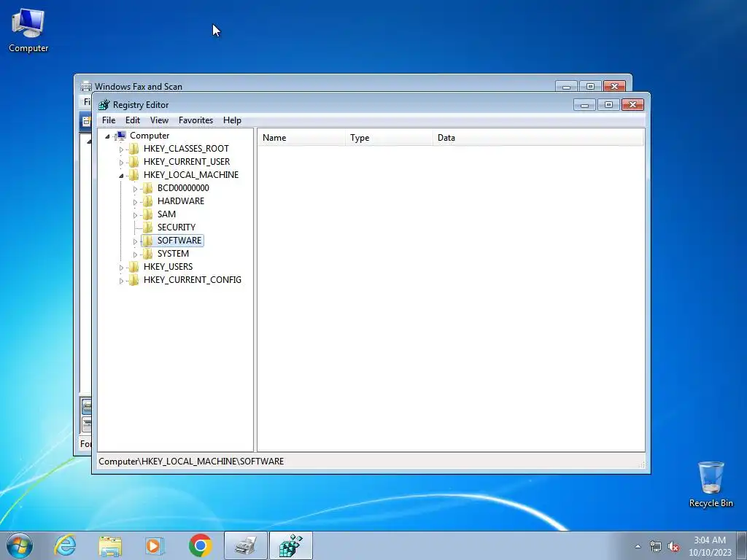This screenshot has width=747, height=560.
Task: Select the HARDWARE key label
Action: pyautogui.click(x=181, y=201)
